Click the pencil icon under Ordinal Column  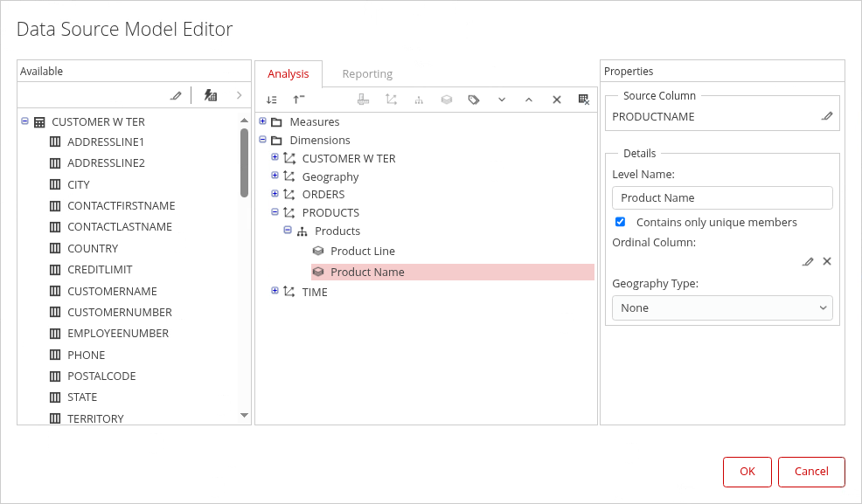[808, 261]
